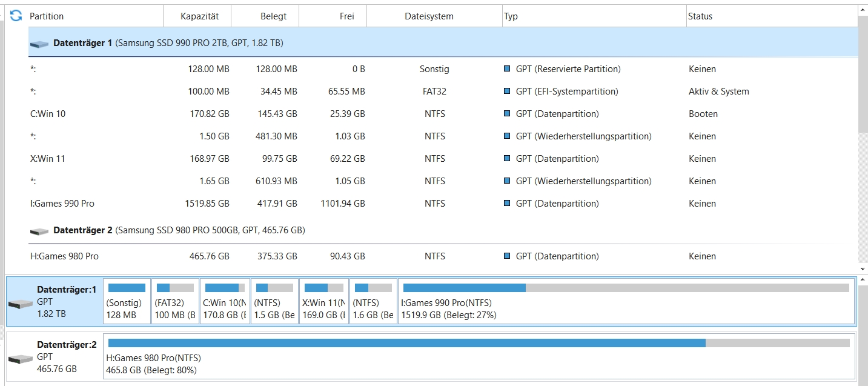
Task: Click the scrollbar down arrow of partition list
Action: pos(863,269)
